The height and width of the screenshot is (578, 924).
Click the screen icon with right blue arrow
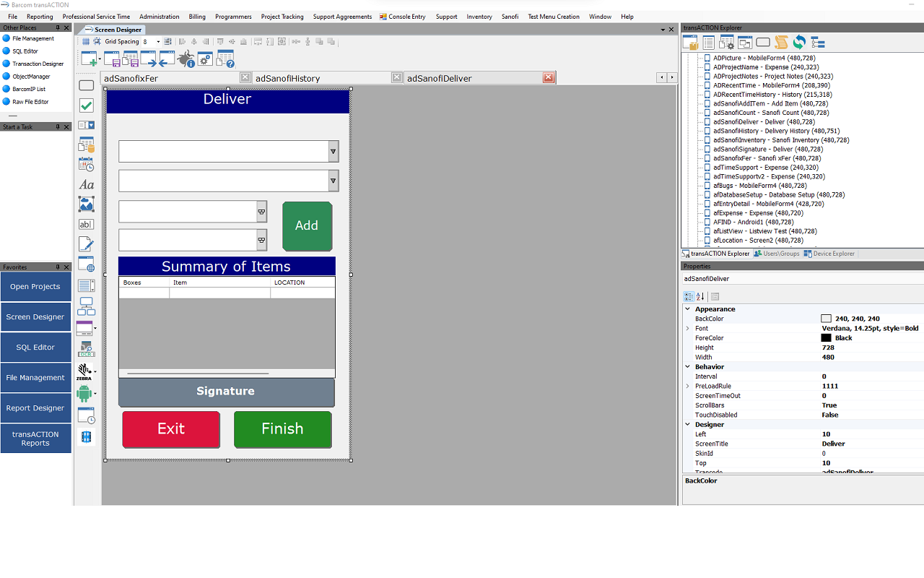[x=149, y=59]
